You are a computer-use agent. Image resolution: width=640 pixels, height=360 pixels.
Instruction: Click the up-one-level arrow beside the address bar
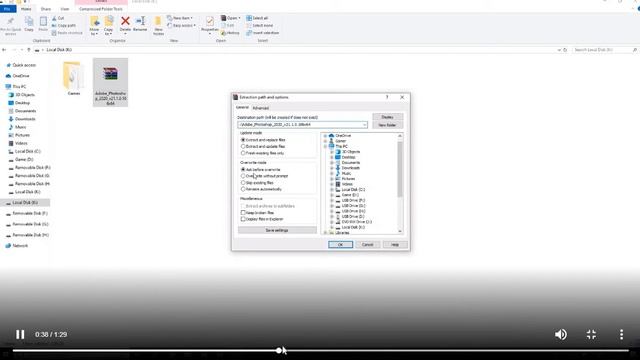(29, 50)
